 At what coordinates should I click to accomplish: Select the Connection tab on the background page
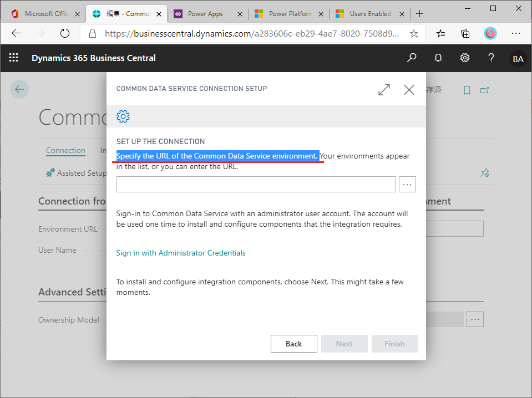pyautogui.click(x=65, y=151)
